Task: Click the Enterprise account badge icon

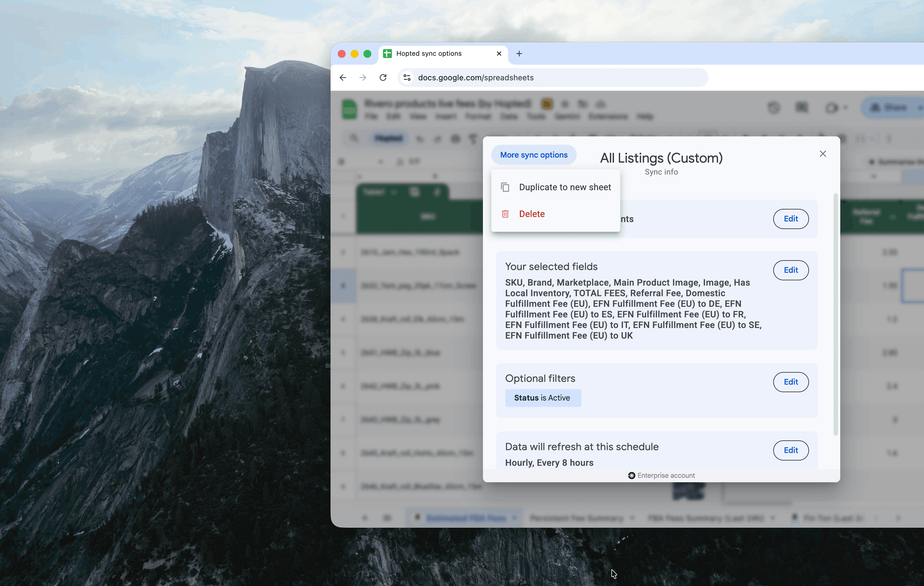Action: tap(631, 476)
